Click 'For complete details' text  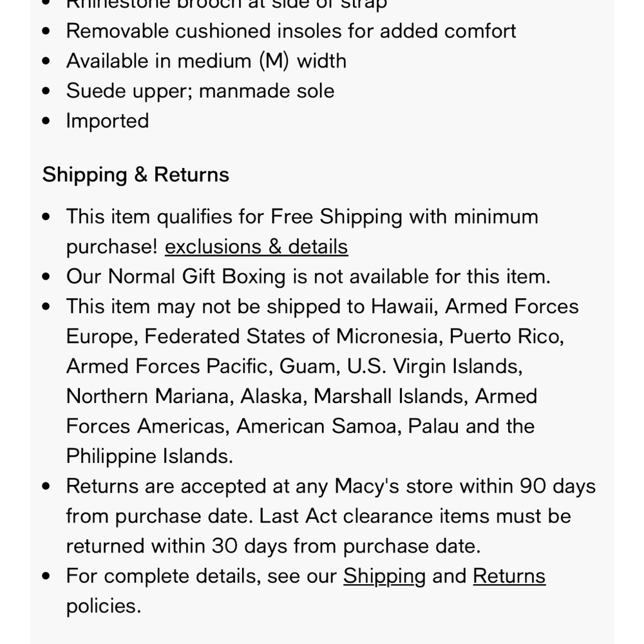(x=164, y=576)
